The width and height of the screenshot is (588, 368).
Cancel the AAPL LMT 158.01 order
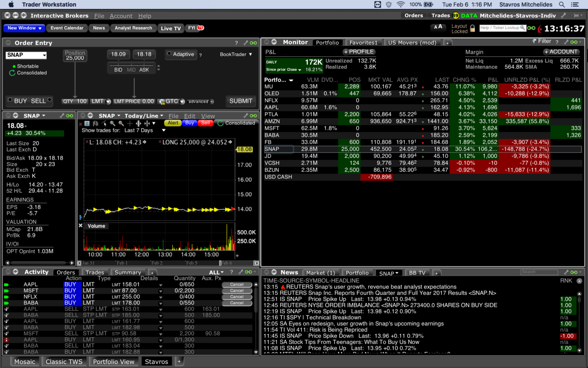click(237, 285)
